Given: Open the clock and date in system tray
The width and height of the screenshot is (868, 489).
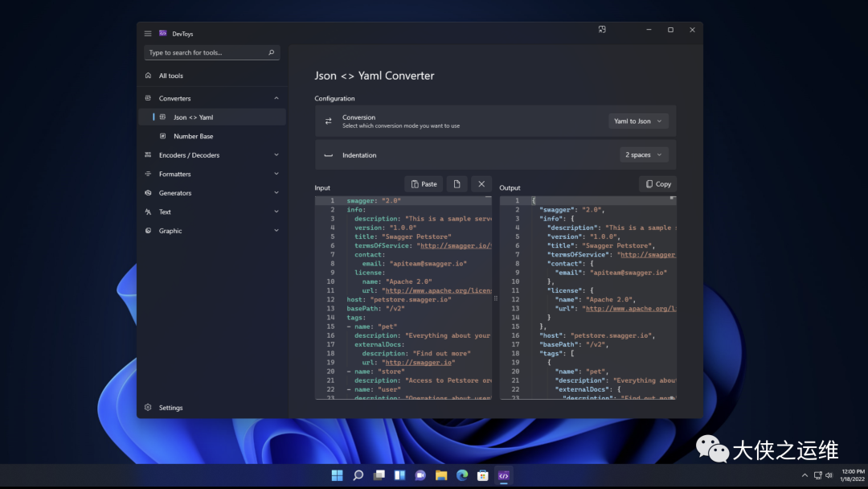Looking at the screenshot, I should click(852, 475).
